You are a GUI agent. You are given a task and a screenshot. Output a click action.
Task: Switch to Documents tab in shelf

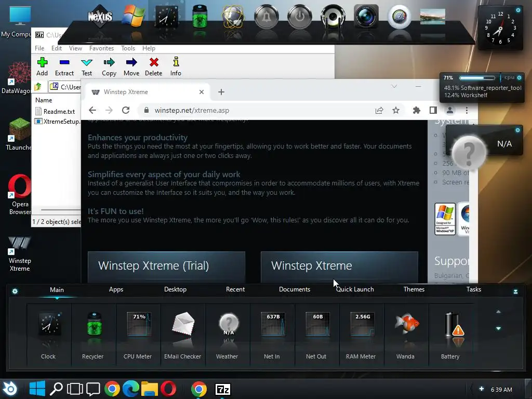(295, 289)
